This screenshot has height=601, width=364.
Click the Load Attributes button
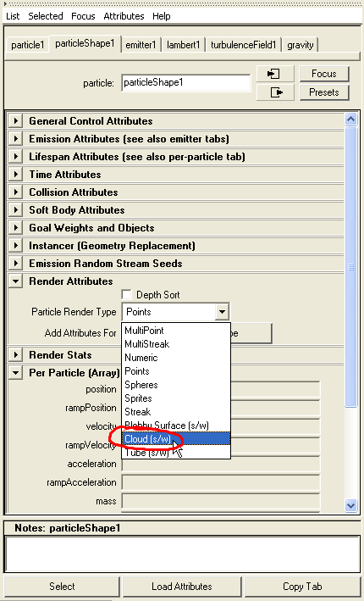[181, 587]
